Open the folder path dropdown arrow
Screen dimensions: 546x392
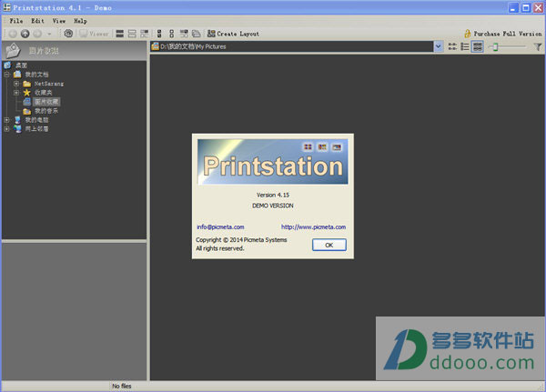(x=439, y=46)
